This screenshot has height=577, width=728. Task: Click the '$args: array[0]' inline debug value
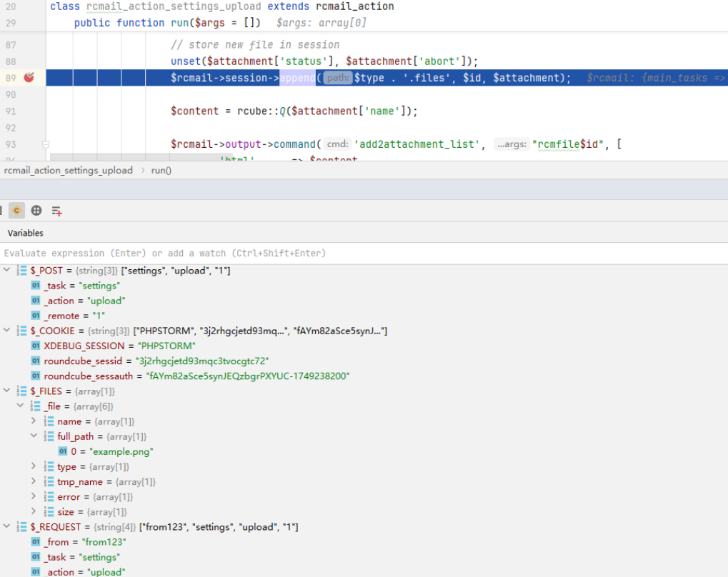(321, 23)
